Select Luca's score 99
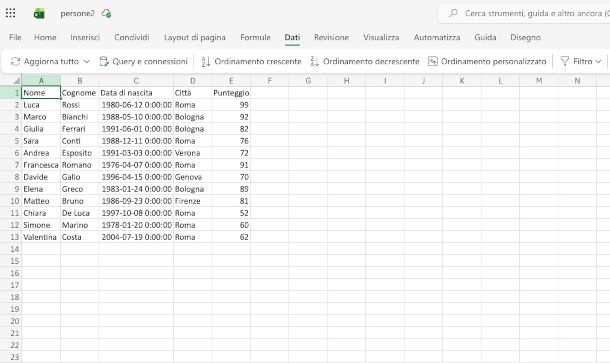Viewport: 610px width, 363px height. (x=231, y=105)
